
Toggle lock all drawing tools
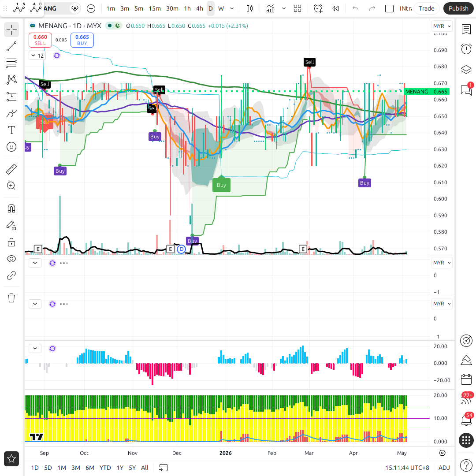[11, 242]
